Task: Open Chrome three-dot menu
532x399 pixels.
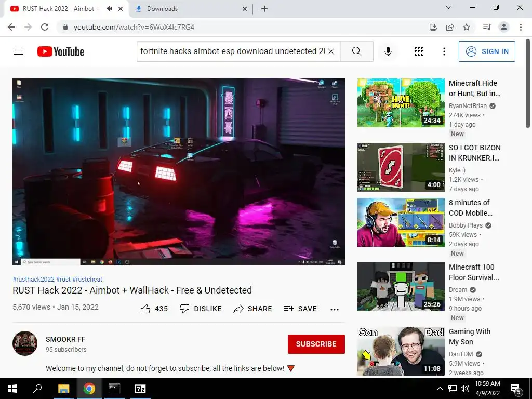Action: pyautogui.click(x=521, y=27)
